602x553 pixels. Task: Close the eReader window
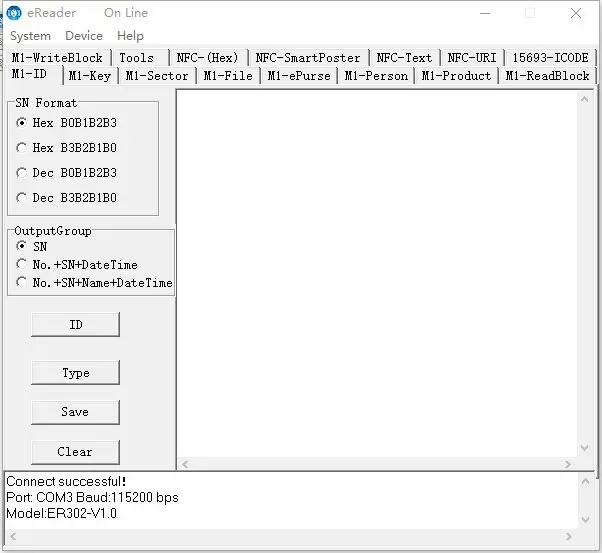click(576, 13)
